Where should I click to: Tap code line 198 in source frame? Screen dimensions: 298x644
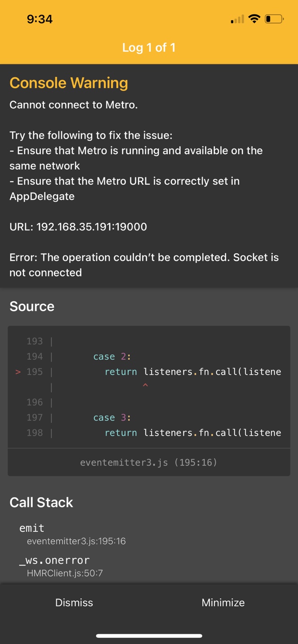149,433
